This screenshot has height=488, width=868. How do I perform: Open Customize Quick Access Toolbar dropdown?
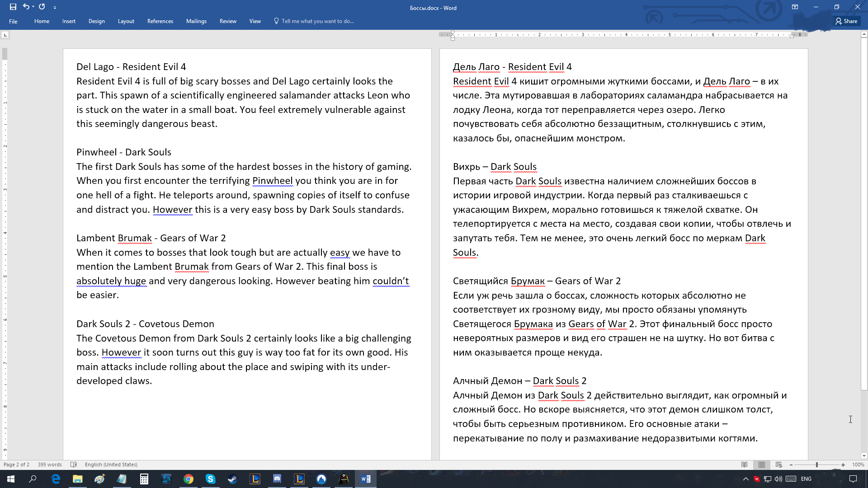(x=55, y=7)
